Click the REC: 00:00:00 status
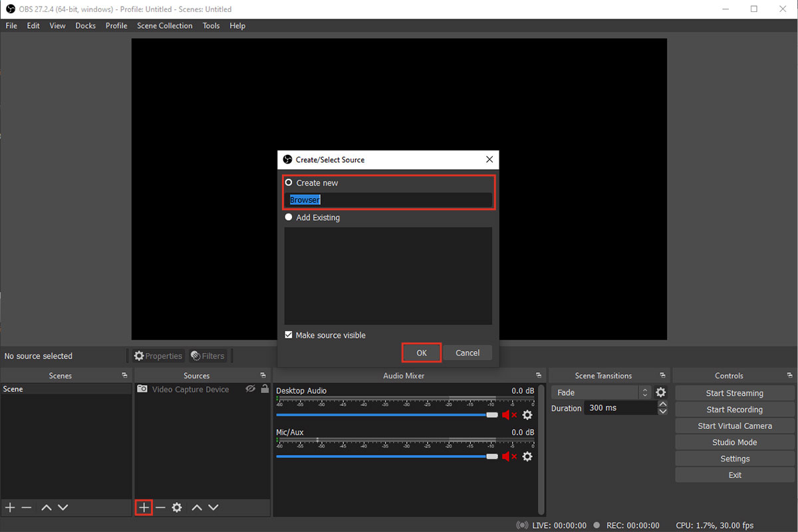The width and height of the screenshot is (798, 532). [632, 525]
